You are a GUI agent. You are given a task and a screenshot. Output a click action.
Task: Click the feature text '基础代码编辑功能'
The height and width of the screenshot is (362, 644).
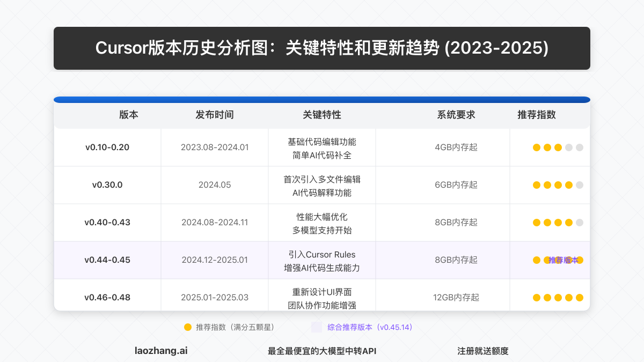[x=322, y=142]
